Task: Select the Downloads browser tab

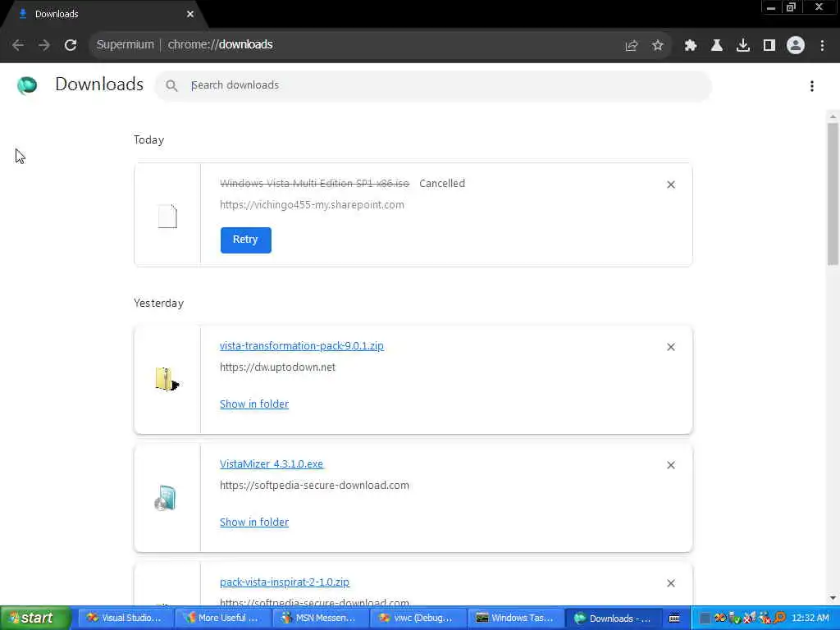Action: [x=102, y=15]
